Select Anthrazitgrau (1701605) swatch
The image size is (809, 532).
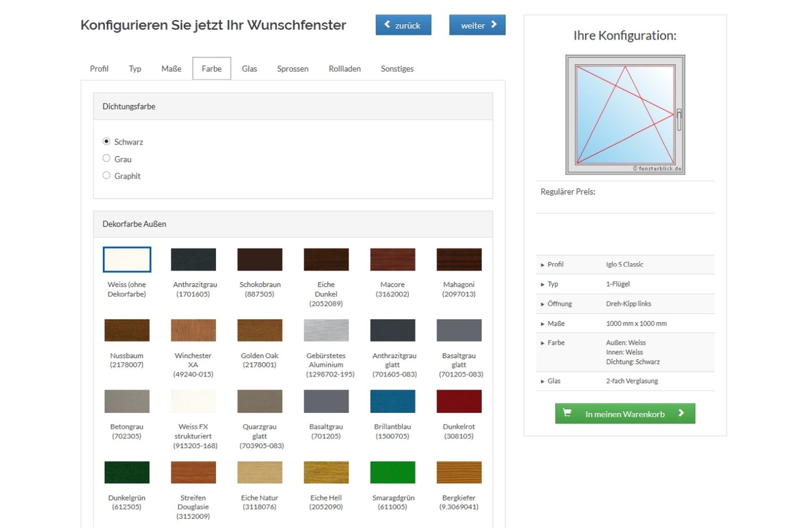193,260
